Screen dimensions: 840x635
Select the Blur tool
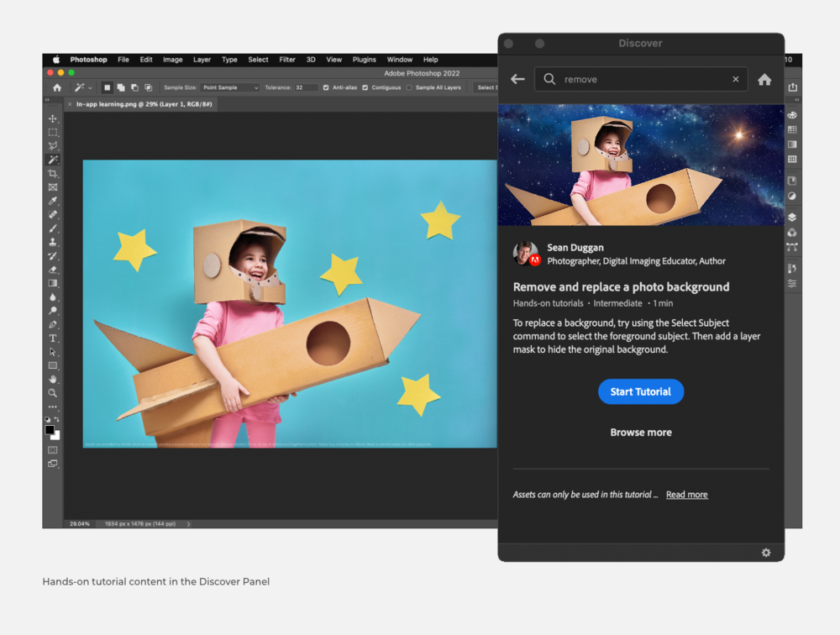tap(52, 297)
